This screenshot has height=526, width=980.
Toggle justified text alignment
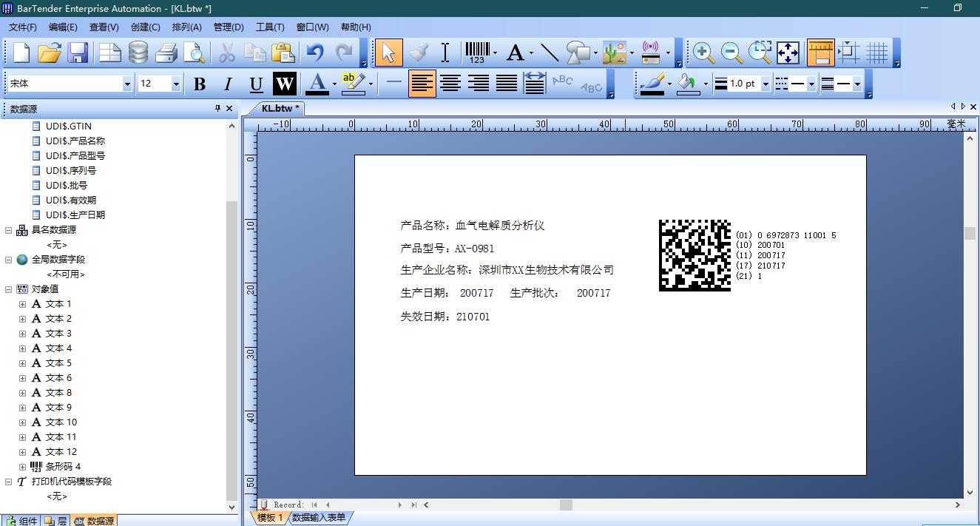click(507, 84)
